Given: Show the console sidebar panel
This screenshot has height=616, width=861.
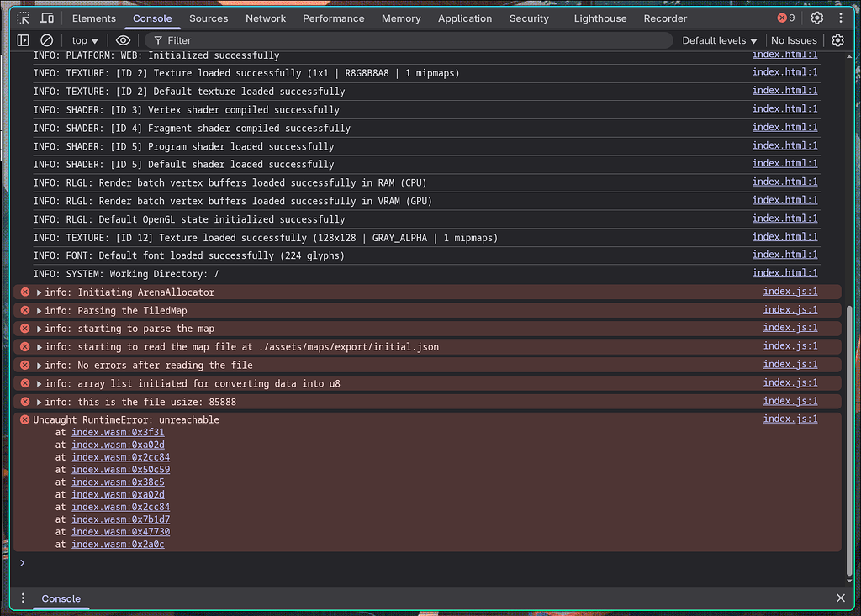Looking at the screenshot, I should 23,39.
